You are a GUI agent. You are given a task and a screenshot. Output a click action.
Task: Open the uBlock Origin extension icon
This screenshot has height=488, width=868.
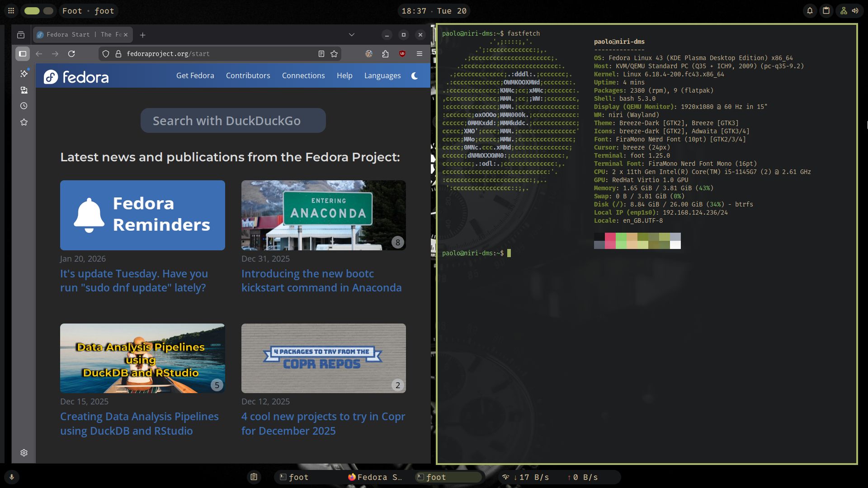(402, 54)
